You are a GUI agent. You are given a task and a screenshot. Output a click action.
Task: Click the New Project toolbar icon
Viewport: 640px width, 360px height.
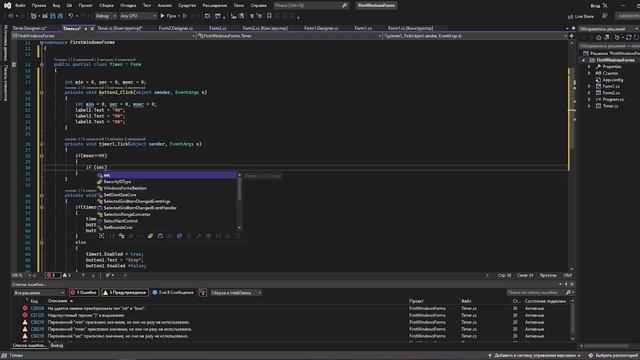34,16
